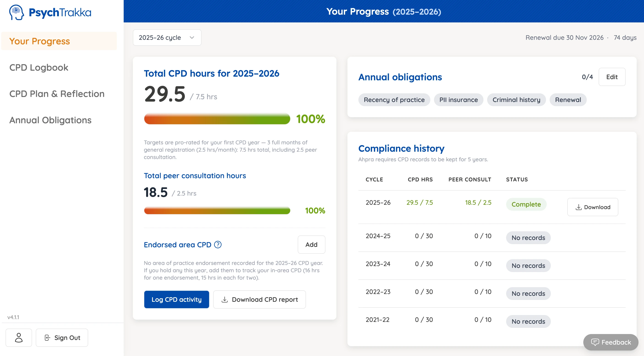Click the Renewal due 30 Nov 2026 text
The image size is (644, 356).
coord(565,38)
